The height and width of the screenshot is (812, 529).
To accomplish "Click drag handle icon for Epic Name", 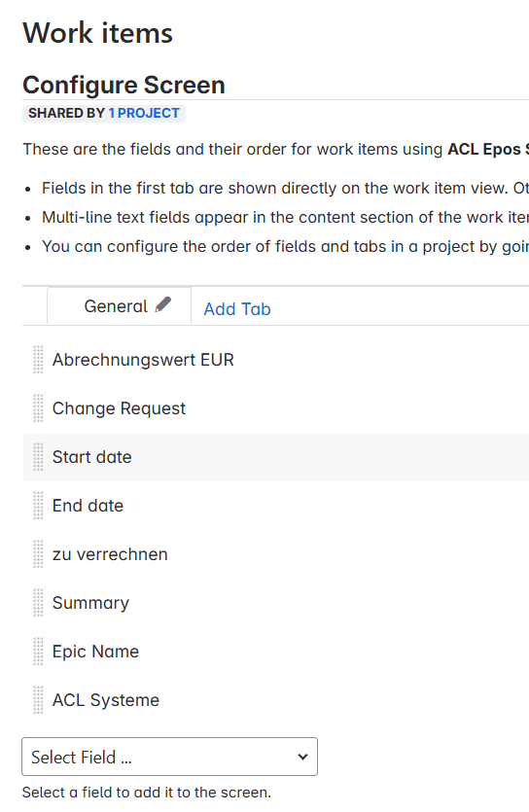I will coord(38,652).
